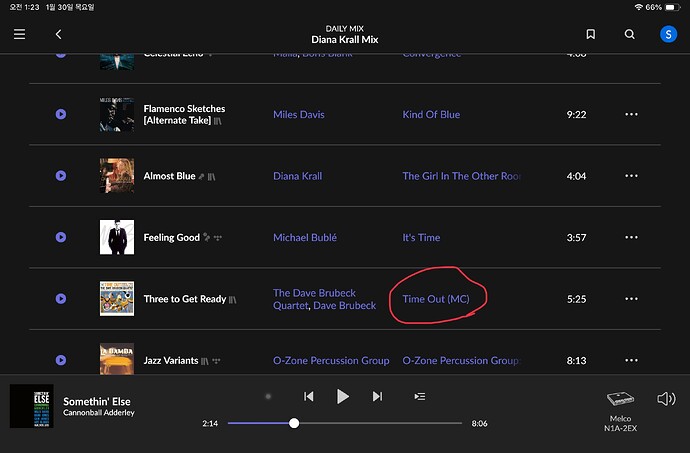Select the Feeling Good track title

click(x=172, y=238)
